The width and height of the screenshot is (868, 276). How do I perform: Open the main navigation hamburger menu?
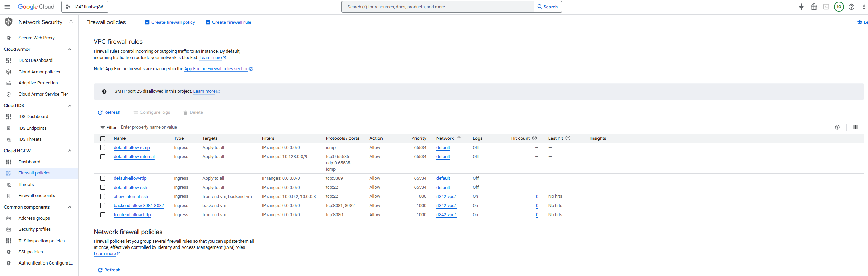click(7, 7)
